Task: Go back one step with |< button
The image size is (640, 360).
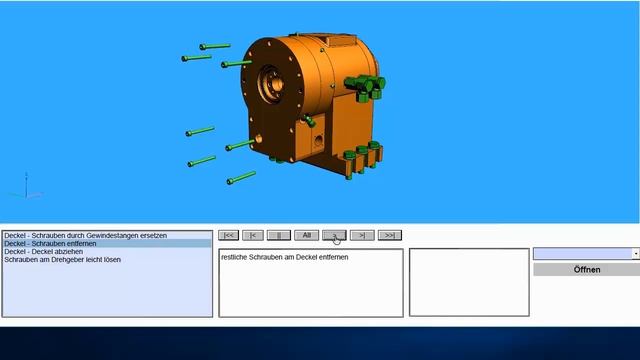Action: 253,236
